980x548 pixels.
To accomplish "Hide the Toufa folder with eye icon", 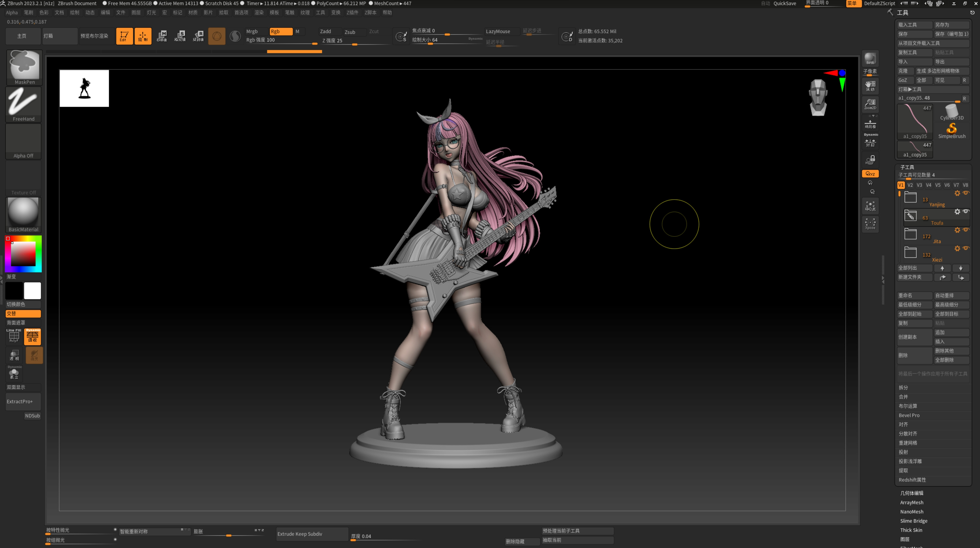I will pos(966,211).
